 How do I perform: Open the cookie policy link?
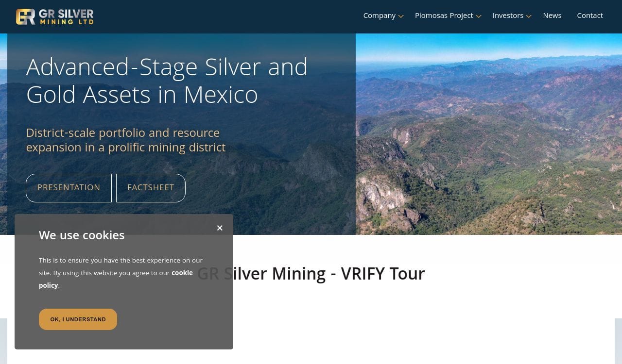pyautogui.click(x=182, y=273)
